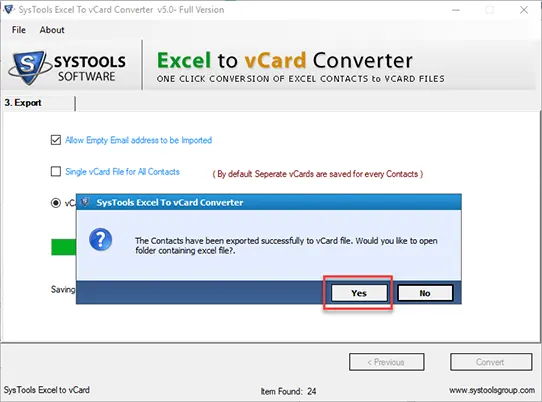This screenshot has height=402, width=542.
Task: Click the Item Found: 24 status text
Action: 288,391
